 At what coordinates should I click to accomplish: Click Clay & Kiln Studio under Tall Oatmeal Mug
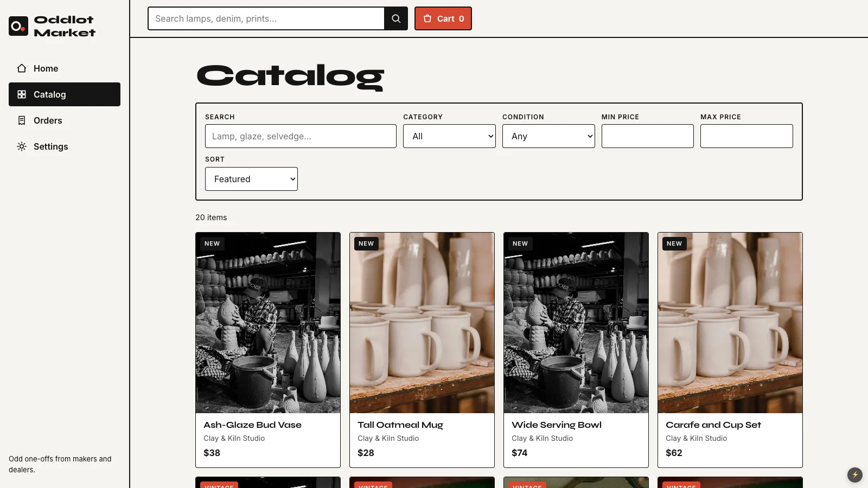388,438
